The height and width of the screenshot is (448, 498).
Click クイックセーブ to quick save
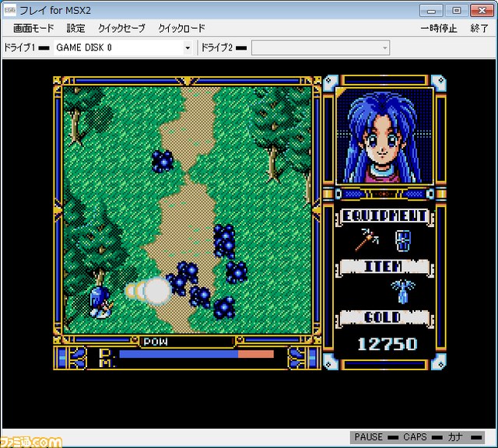pos(121,28)
